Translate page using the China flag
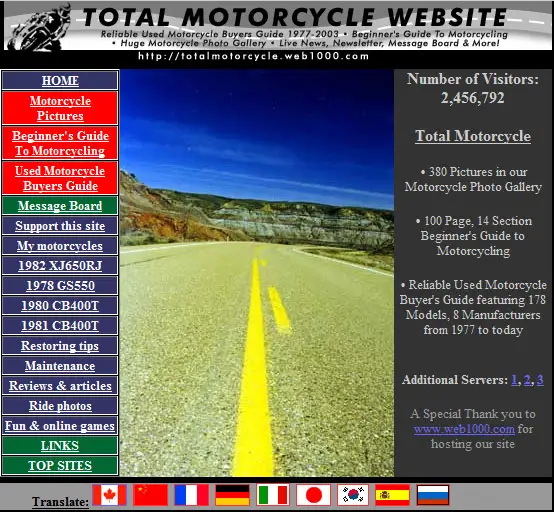The height and width of the screenshot is (512, 554). tap(151, 495)
